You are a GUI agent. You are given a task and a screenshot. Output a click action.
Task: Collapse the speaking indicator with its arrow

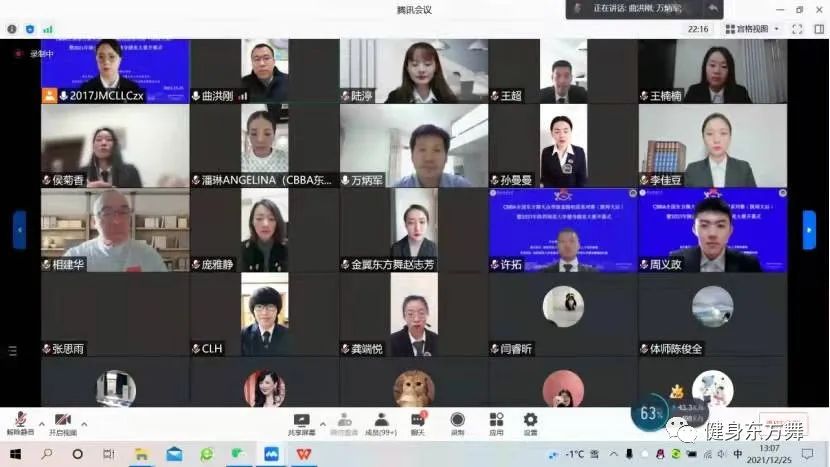tap(713, 8)
